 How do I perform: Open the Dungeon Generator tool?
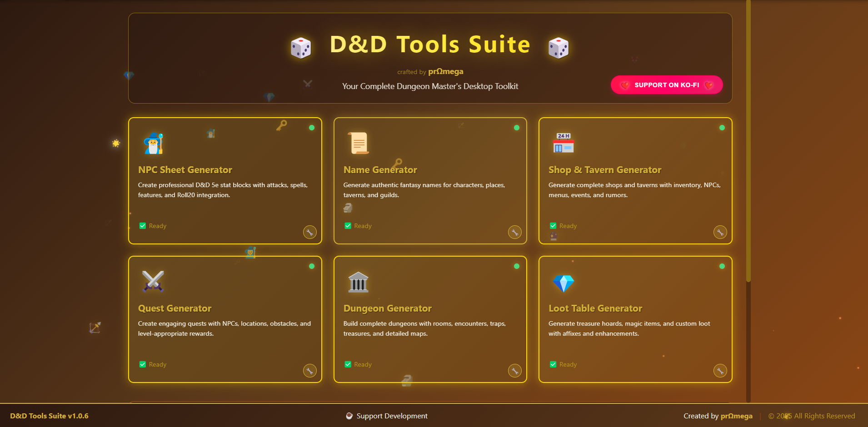[430, 319]
